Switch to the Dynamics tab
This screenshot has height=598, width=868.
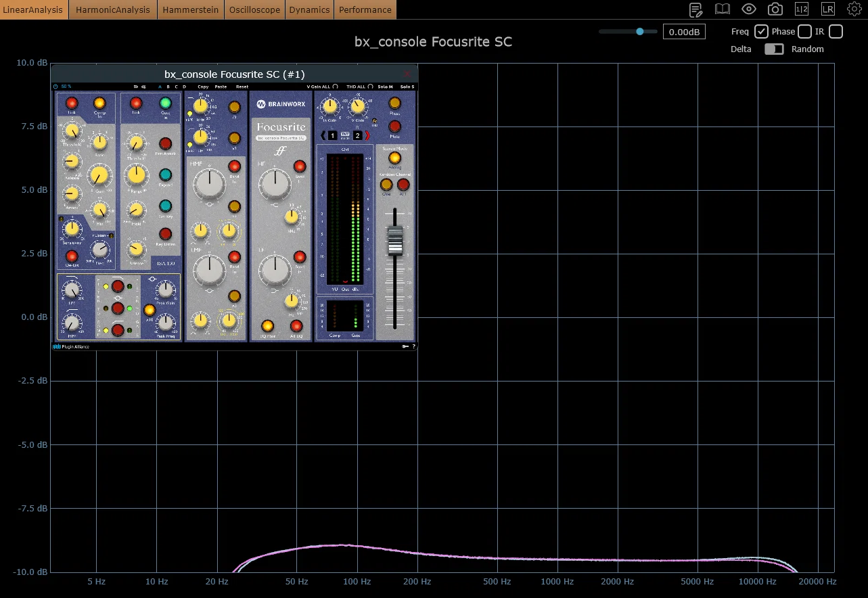click(309, 9)
